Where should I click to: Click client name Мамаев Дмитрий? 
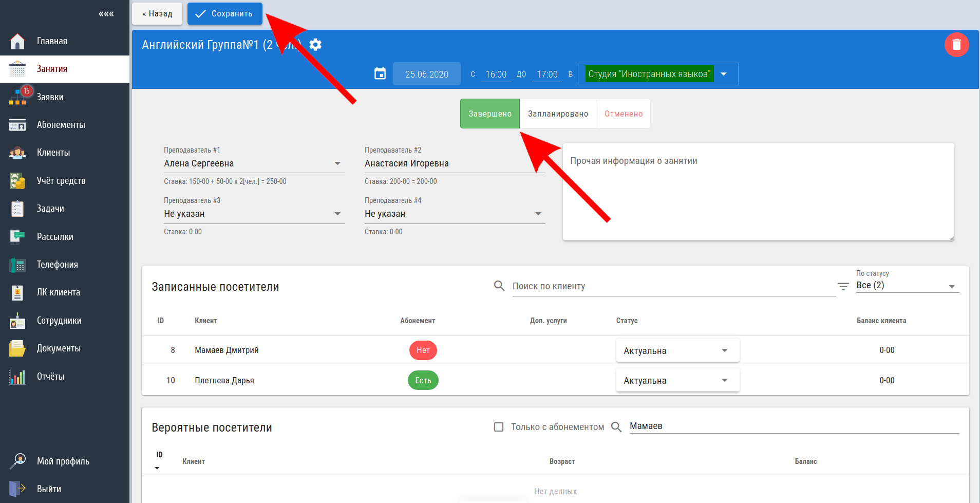(227, 350)
